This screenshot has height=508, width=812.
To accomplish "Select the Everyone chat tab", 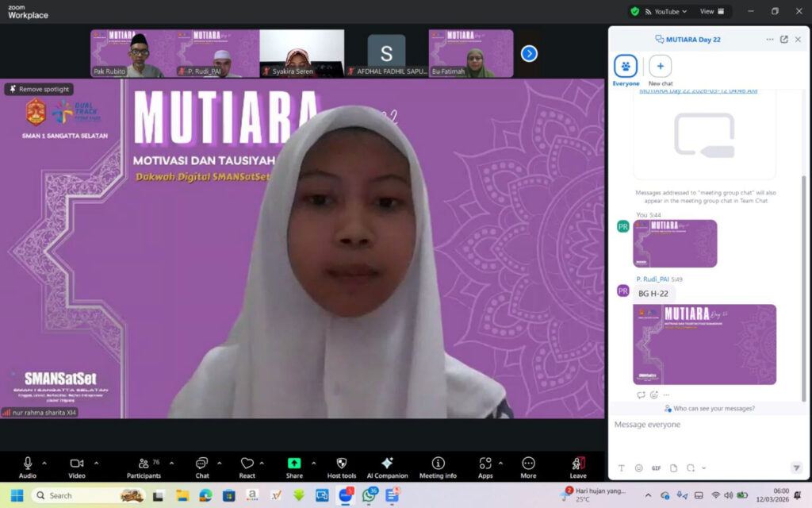I will coord(626,68).
